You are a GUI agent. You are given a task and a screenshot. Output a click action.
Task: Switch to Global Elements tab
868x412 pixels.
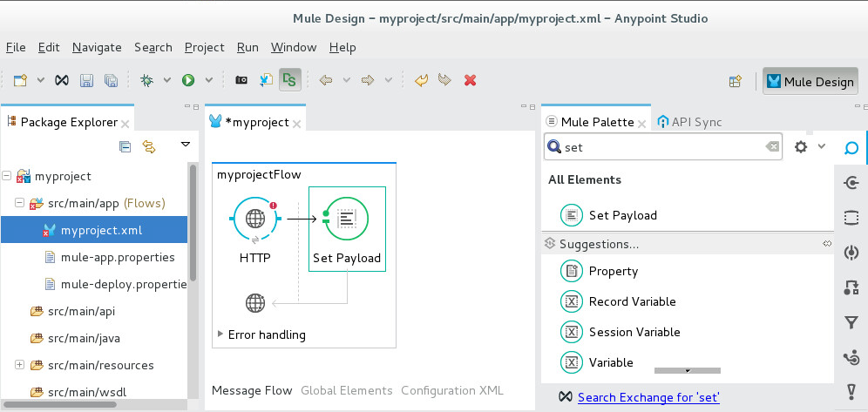pyautogui.click(x=347, y=390)
